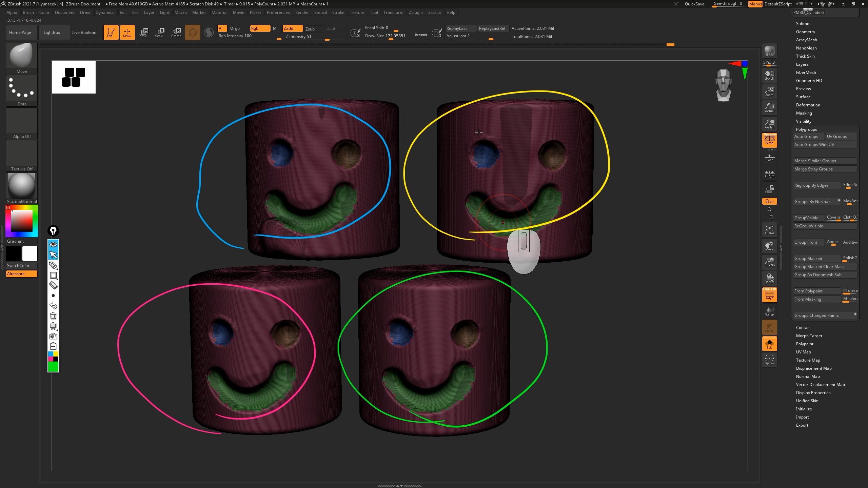This screenshot has width=868, height=488.
Task: Open the Zplugin menu
Action: [x=415, y=13]
